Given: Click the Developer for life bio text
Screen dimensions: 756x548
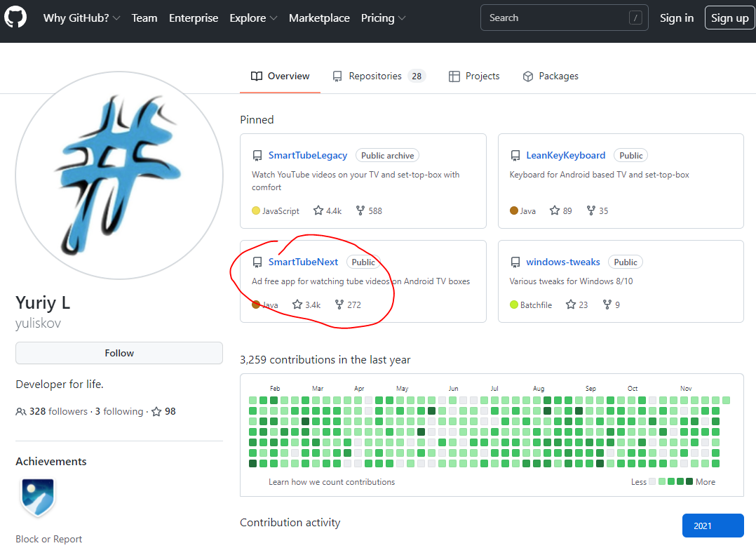Looking at the screenshot, I should coord(60,385).
